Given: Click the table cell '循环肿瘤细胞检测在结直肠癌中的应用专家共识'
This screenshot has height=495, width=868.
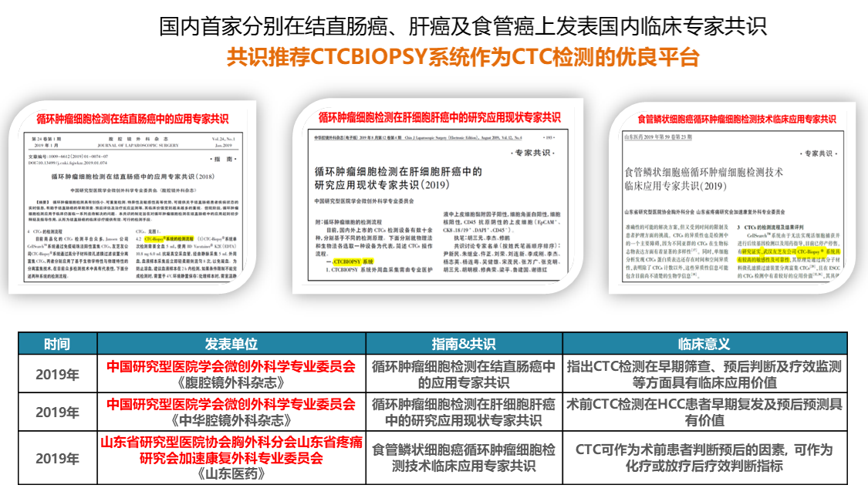Looking at the screenshot, I should [464, 375].
